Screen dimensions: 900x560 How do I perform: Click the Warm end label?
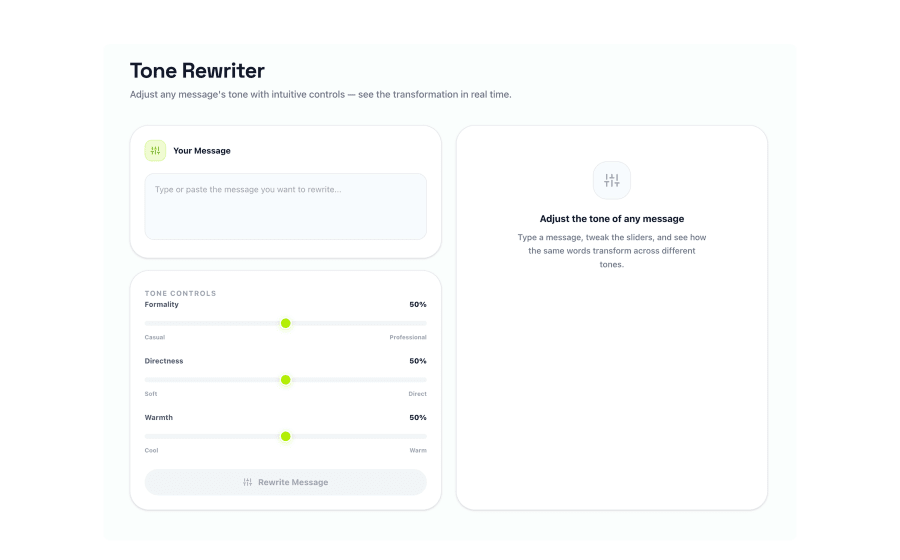tap(418, 450)
